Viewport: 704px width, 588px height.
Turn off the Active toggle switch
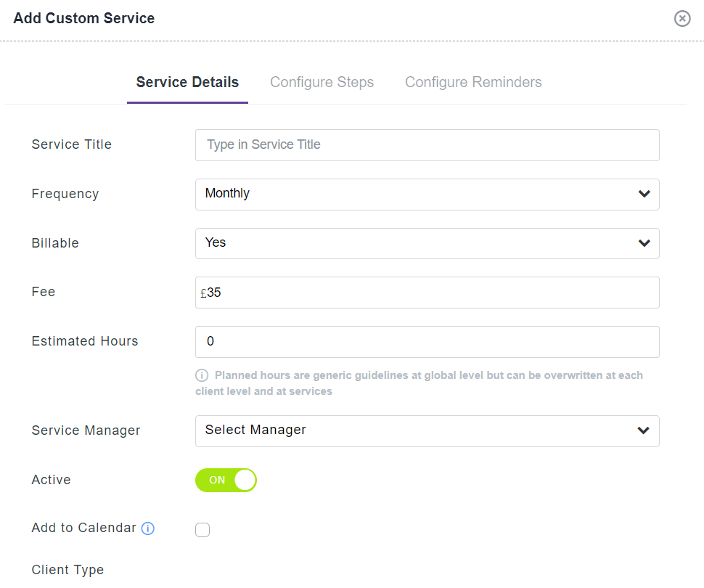pos(226,480)
